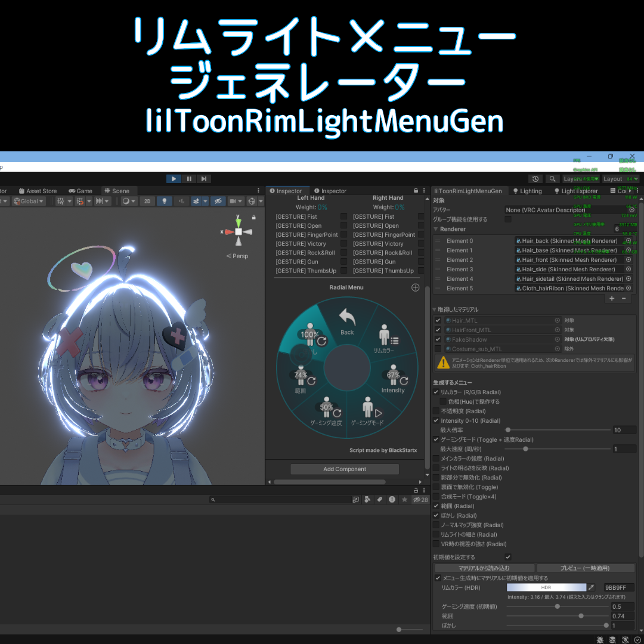644x644 pixels.
Task: Switch to the Game tab
Action: click(x=80, y=191)
